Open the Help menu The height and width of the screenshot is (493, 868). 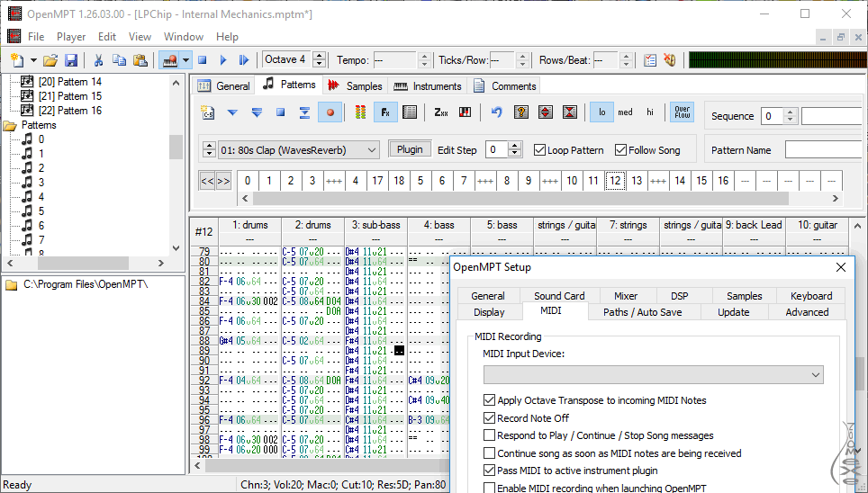[x=227, y=37]
